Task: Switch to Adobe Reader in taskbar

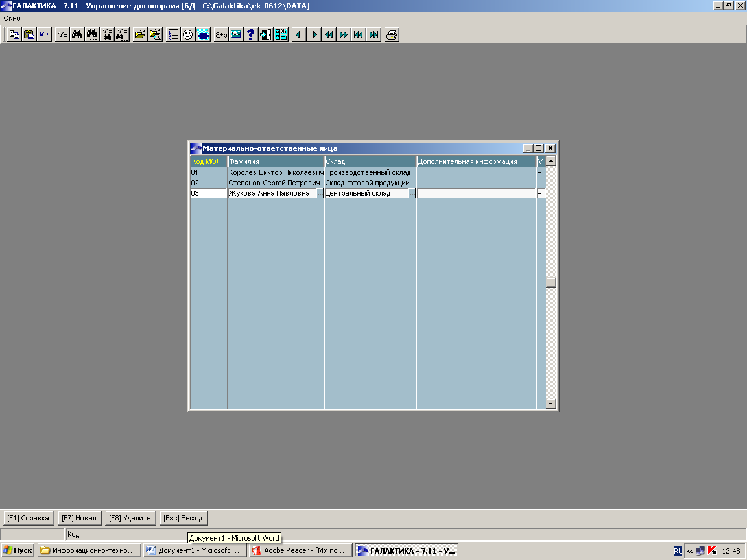Action: pyautogui.click(x=300, y=550)
